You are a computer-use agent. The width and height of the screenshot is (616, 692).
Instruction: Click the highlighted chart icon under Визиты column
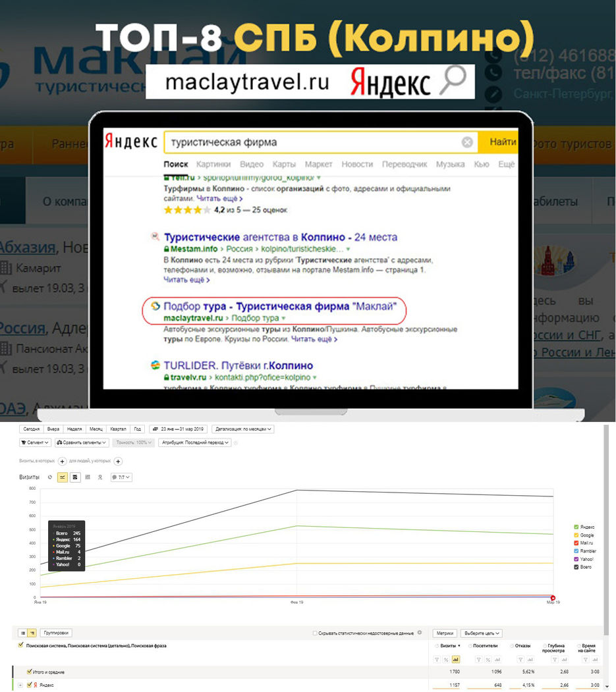[456, 660]
